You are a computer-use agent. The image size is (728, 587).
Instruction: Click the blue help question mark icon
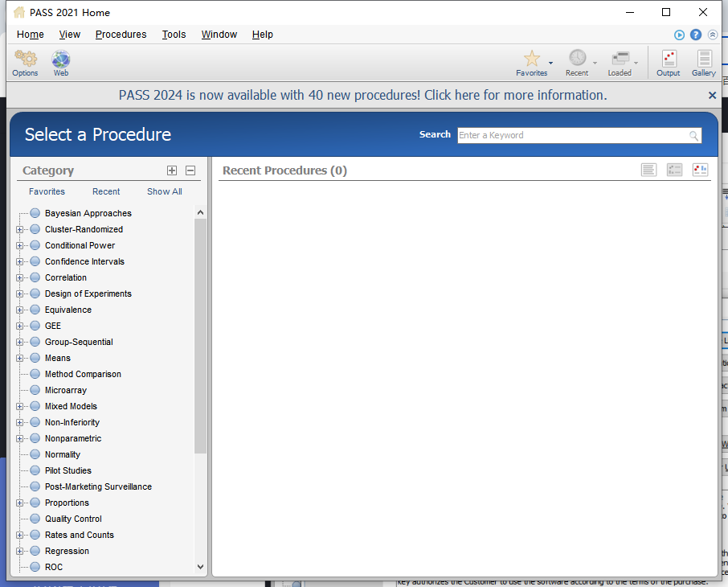point(696,35)
